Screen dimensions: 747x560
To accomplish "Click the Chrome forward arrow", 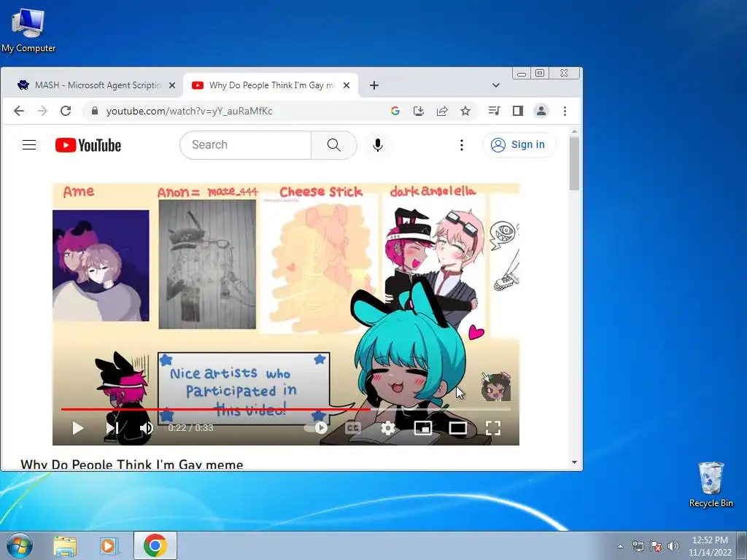I will point(42,111).
